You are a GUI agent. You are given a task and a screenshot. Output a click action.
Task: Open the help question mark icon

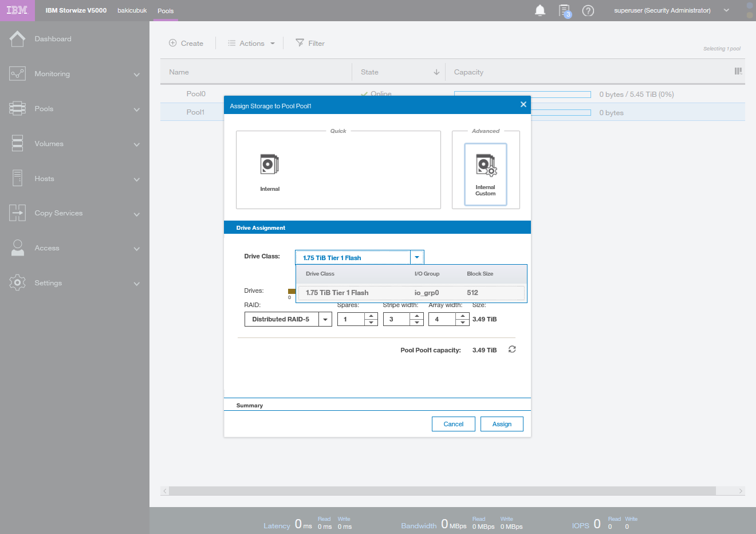click(588, 10)
